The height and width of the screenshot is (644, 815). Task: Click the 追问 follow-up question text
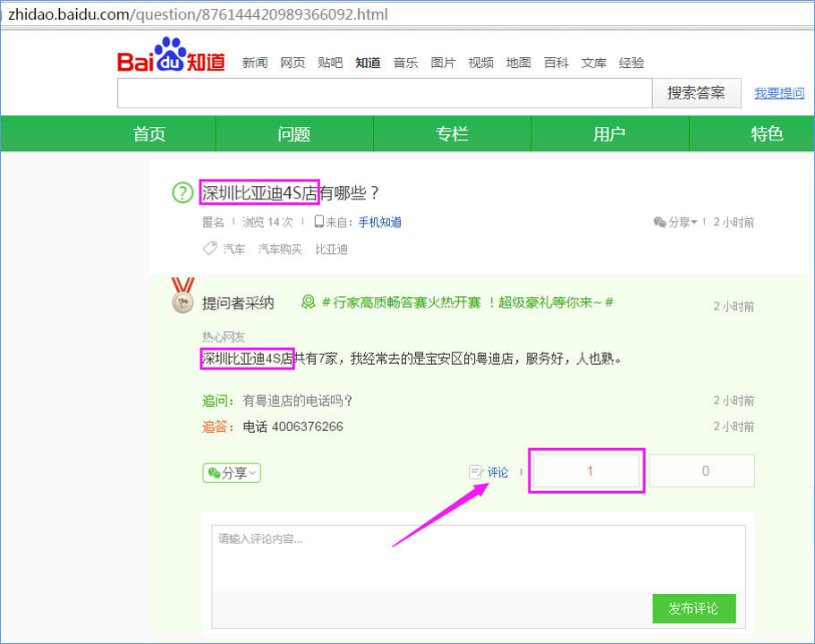[x=297, y=401]
